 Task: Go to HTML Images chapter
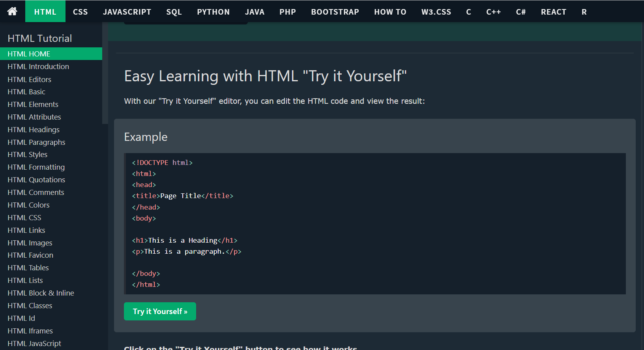(51, 243)
